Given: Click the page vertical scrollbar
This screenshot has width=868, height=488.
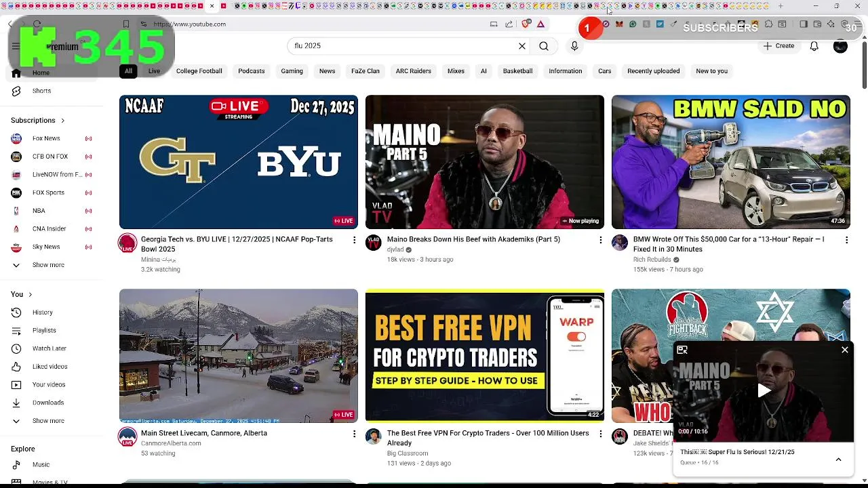Looking at the screenshot, I should tap(864, 64).
